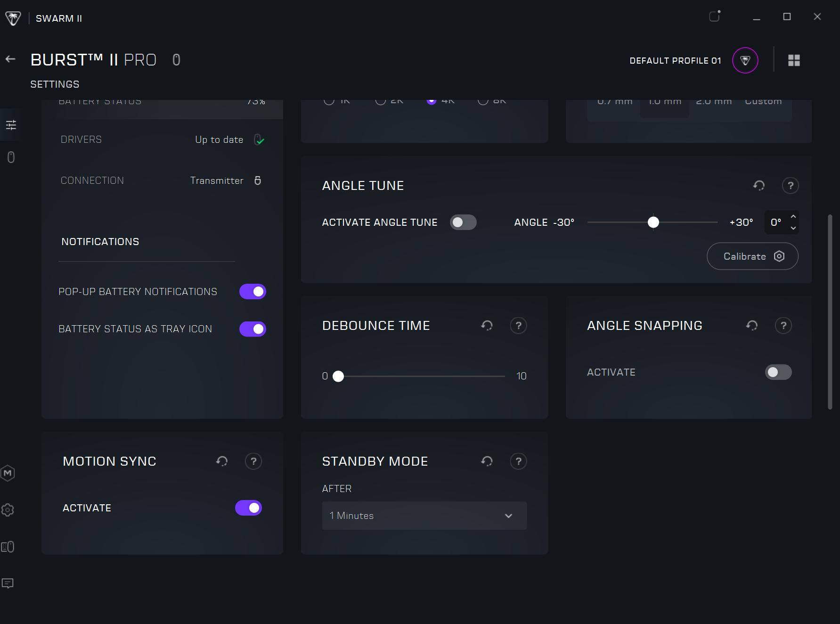Open the gear settings icon in sidebar
This screenshot has width=840, height=624.
(x=8, y=510)
